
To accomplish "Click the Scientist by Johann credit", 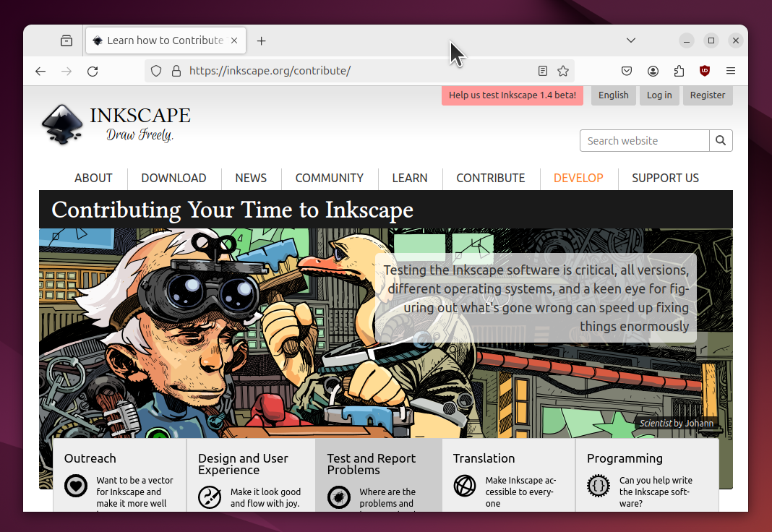I will (677, 424).
